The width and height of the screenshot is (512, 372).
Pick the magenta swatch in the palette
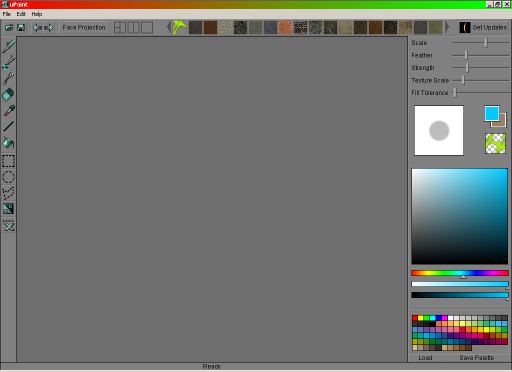[x=445, y=318]
